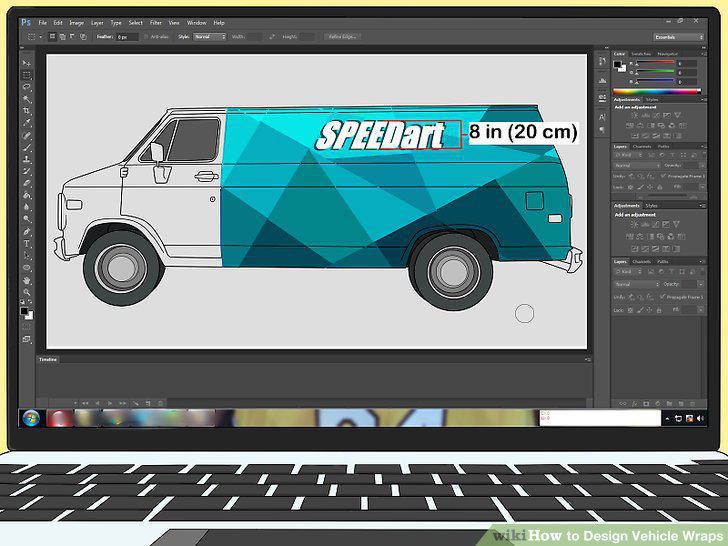Select the Paint Bucket tool
Screen dimensions: 728x546
pos(26,196)
